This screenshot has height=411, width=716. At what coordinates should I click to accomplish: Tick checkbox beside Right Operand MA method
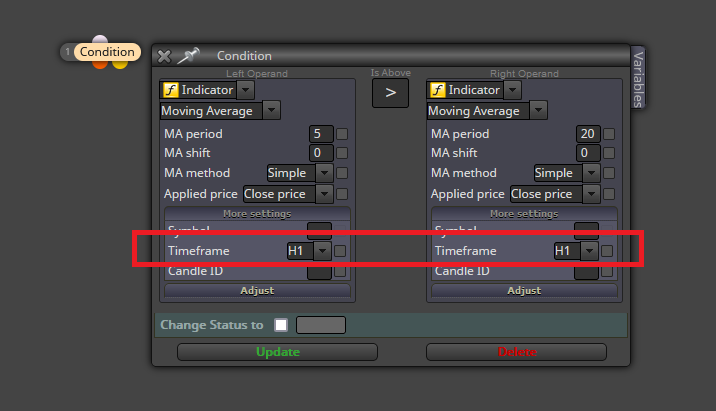coord(609,173)
